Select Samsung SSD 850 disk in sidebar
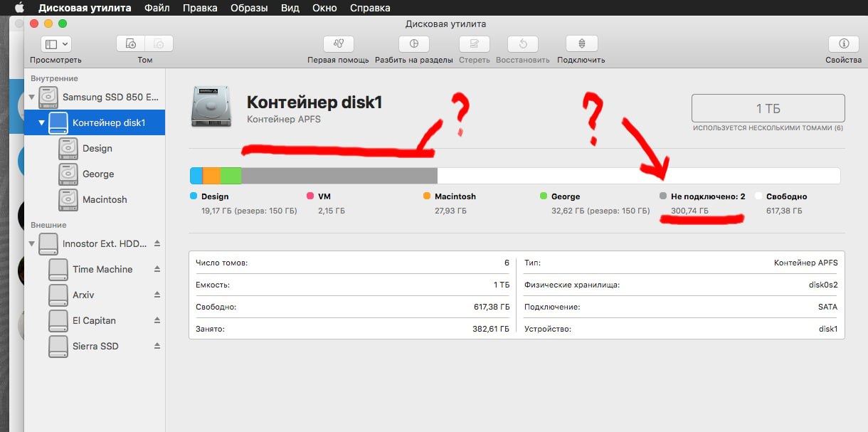 tap(95, 96)
